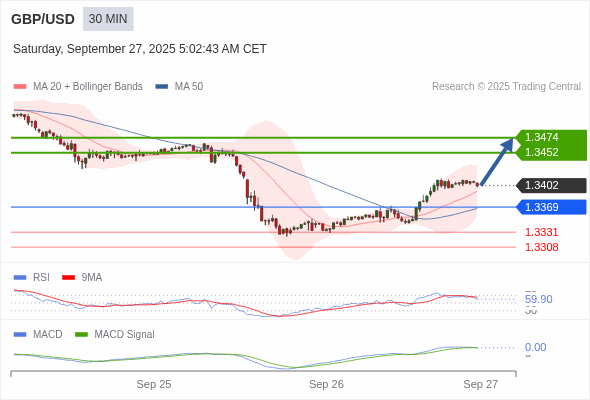Image resolution: width=590 pixels, height=400 pixels.
Task: Click the RSI value 59.90 label
Action: click(x=538, y=300)
